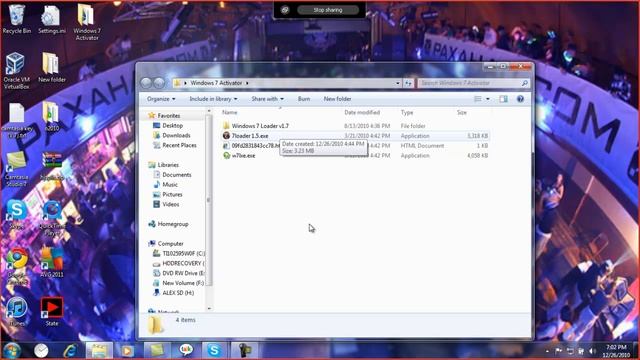Open the State desktop shortcut
This screenshot has width=640, height=360.
pyautogui.click(x=52, y=311)
